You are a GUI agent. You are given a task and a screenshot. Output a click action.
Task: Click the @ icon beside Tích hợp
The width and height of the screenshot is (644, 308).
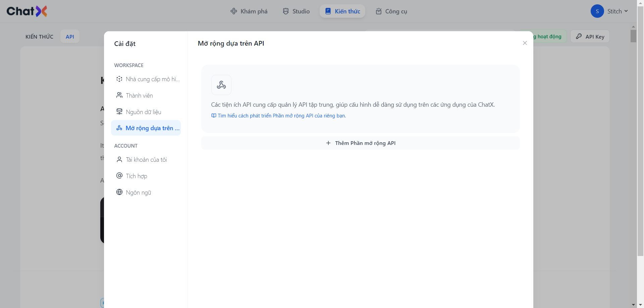click(119, 176)
